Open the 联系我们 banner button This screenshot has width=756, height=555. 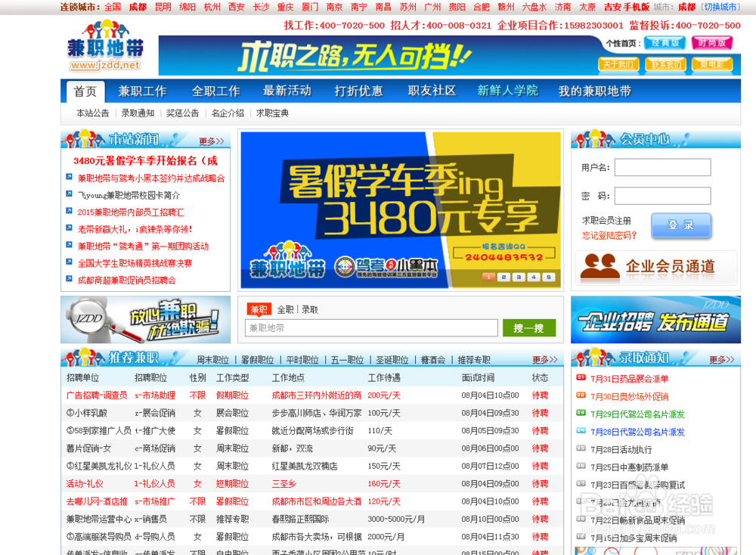pos(665,64)
